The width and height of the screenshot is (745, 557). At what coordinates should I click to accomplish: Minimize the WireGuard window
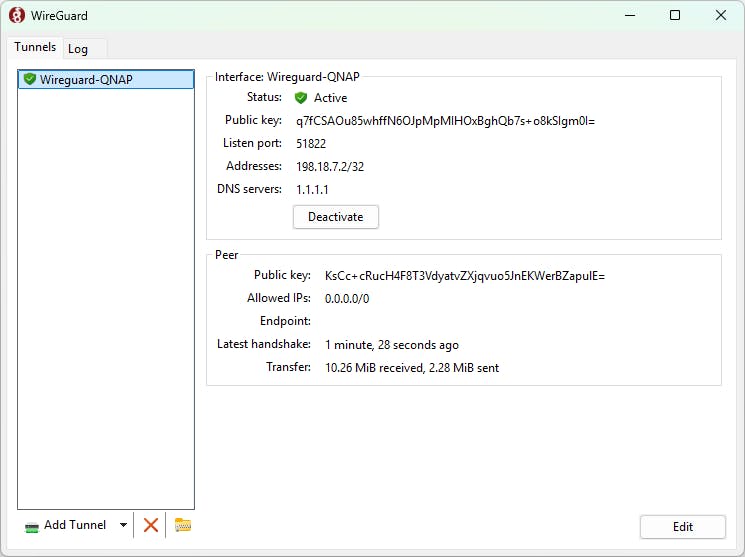[630, 15]
